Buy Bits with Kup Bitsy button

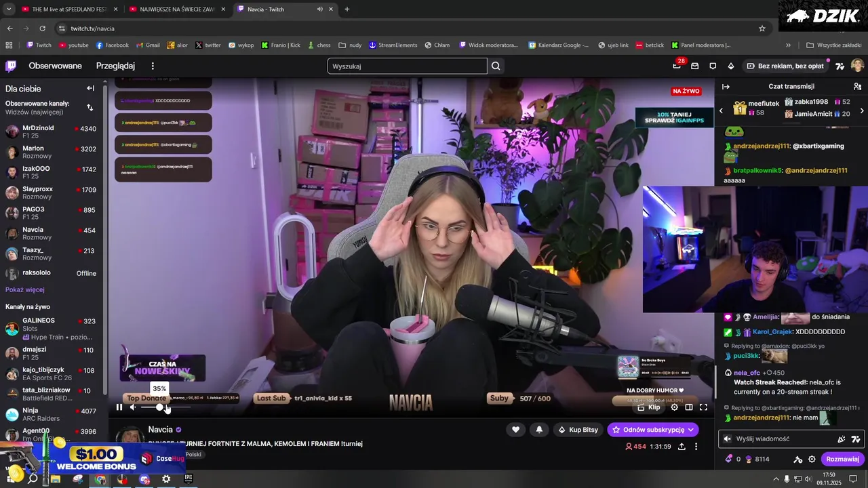[578, 430]
